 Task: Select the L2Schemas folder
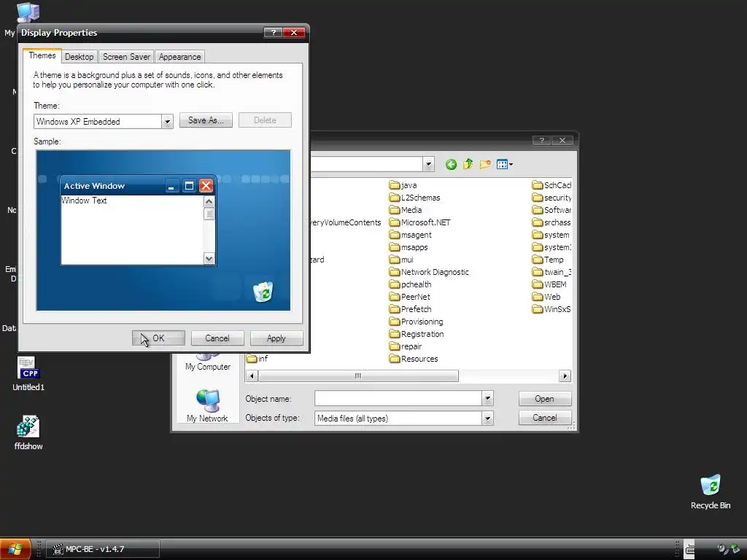pyautogui.click(x=414, y=198)
